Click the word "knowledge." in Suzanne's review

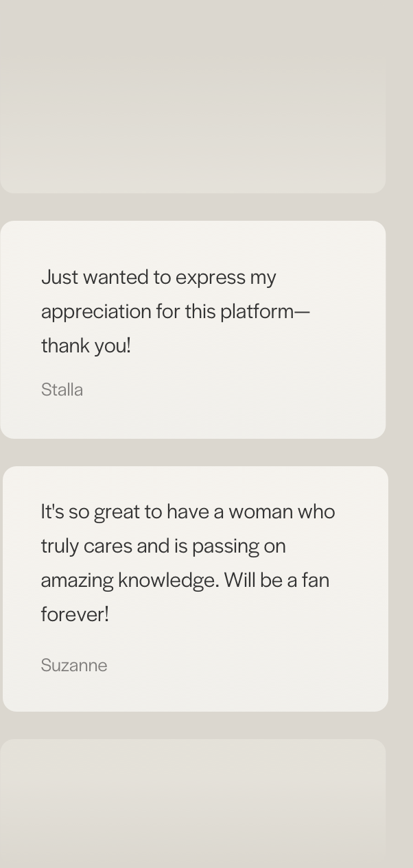[x=169, y=580]
